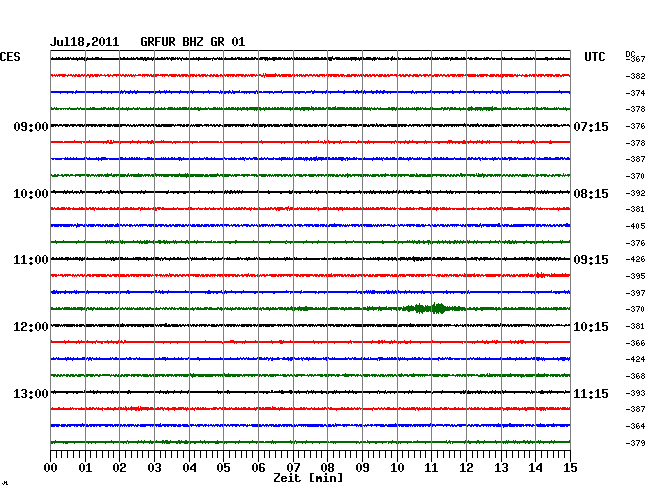Click the DC offset value -382
Image resolution: width=650 pixels, height=494 pixels.
[x=635, y=76]
